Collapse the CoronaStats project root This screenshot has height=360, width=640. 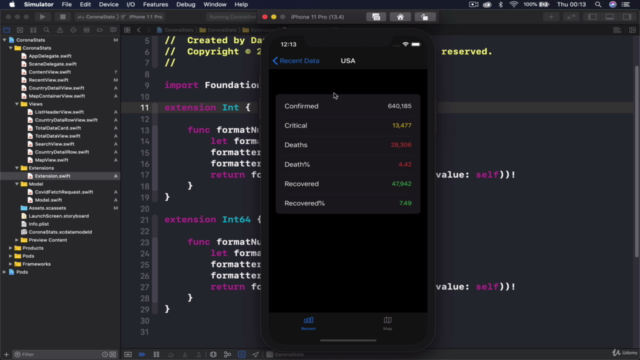coord(4,40)
